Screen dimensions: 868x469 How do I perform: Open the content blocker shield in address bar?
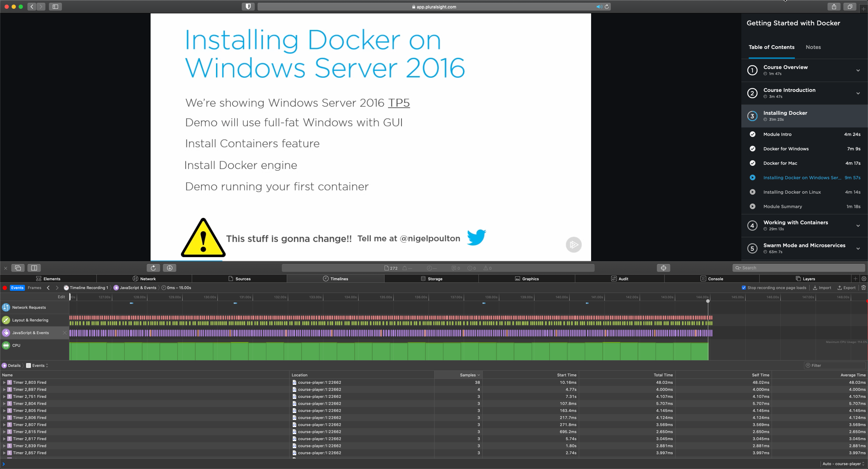[247, 6]
